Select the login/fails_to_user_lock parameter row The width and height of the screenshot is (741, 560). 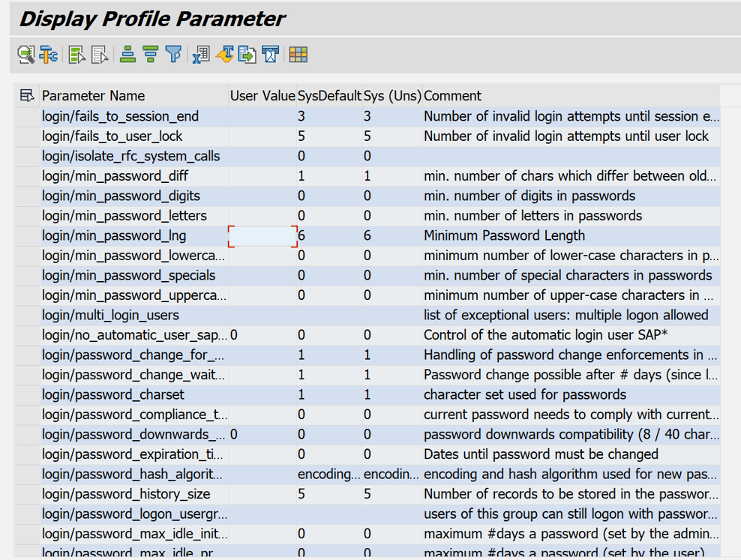367,136
